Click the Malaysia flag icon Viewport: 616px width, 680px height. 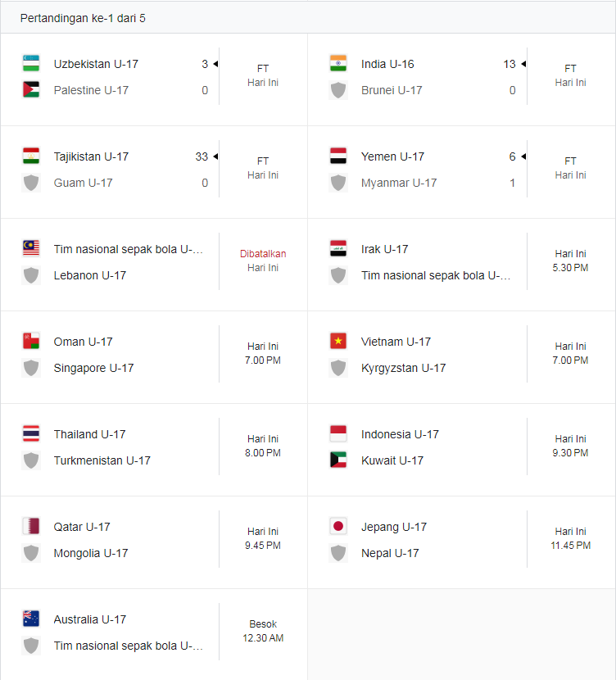coord(31,248)
